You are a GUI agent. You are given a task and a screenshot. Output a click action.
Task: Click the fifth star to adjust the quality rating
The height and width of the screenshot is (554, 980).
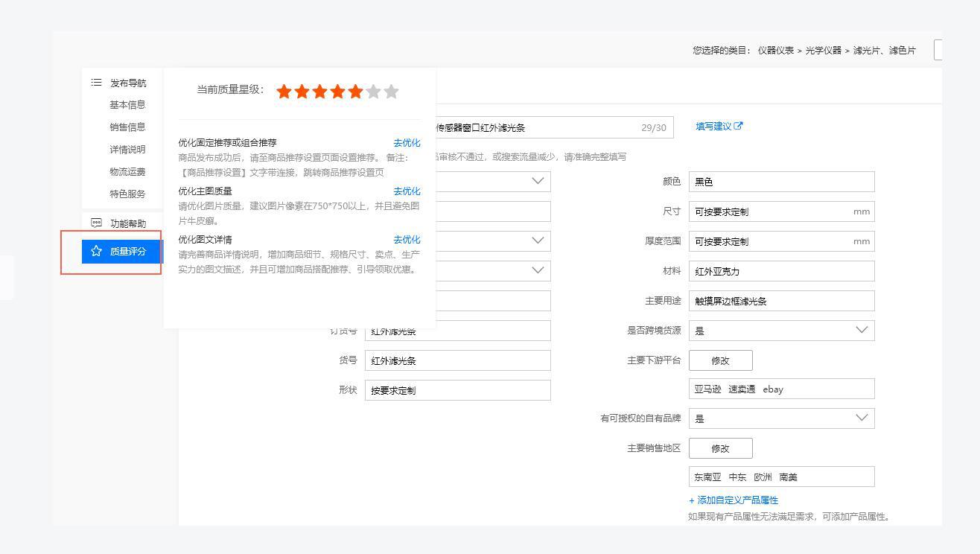point(355,91)
